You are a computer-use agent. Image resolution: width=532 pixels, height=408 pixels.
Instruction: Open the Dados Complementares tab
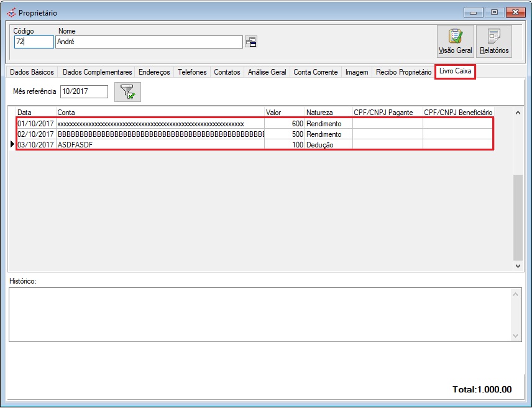coord(98,72)
